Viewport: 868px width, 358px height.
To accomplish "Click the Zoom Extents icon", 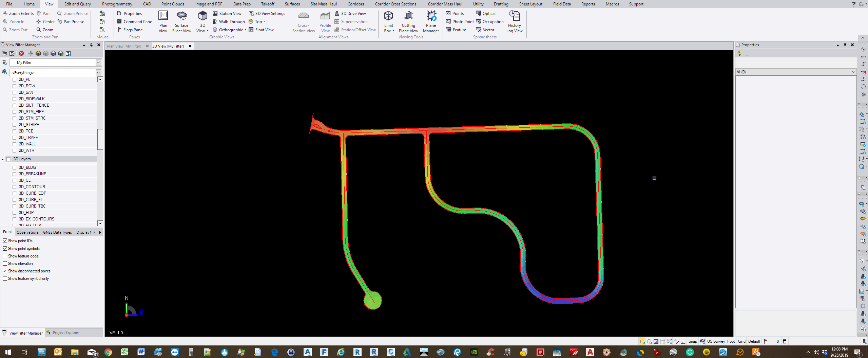I will click(x=5, y=14).
